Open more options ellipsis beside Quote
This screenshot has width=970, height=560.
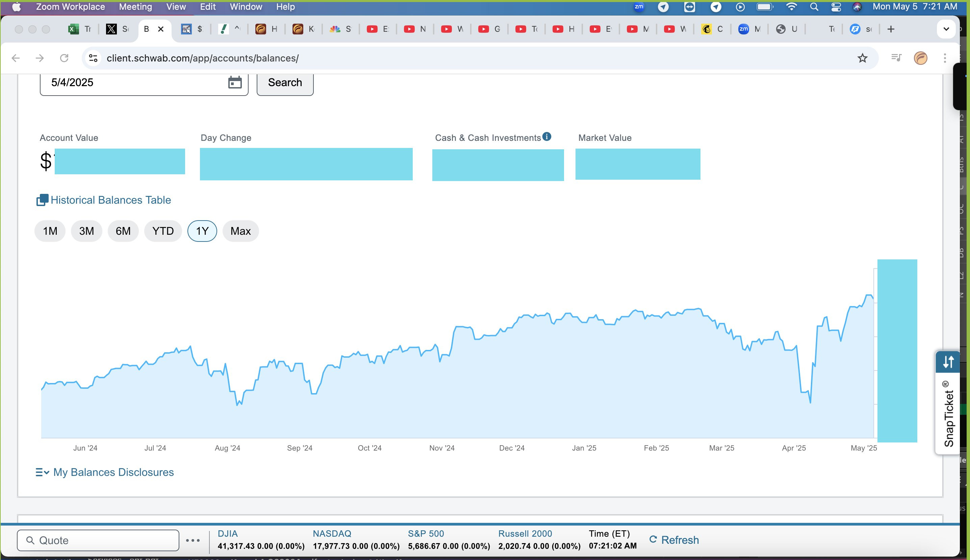pos(193,540)
